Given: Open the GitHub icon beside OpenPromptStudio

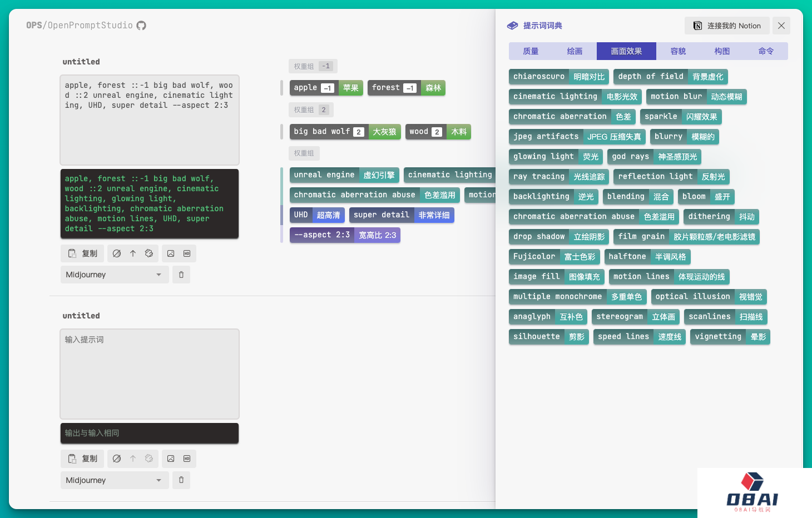Looking at the screenshot, I should (141, 26).
